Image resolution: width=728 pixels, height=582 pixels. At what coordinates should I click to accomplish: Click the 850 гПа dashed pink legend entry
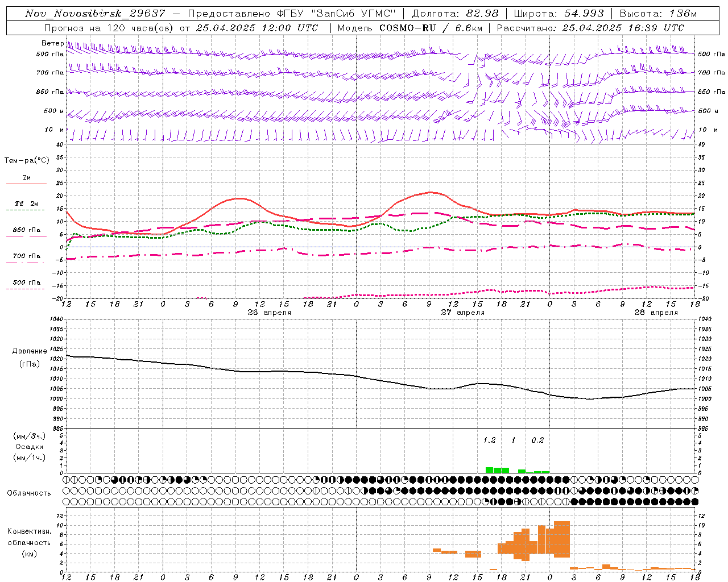coord(26,232)
